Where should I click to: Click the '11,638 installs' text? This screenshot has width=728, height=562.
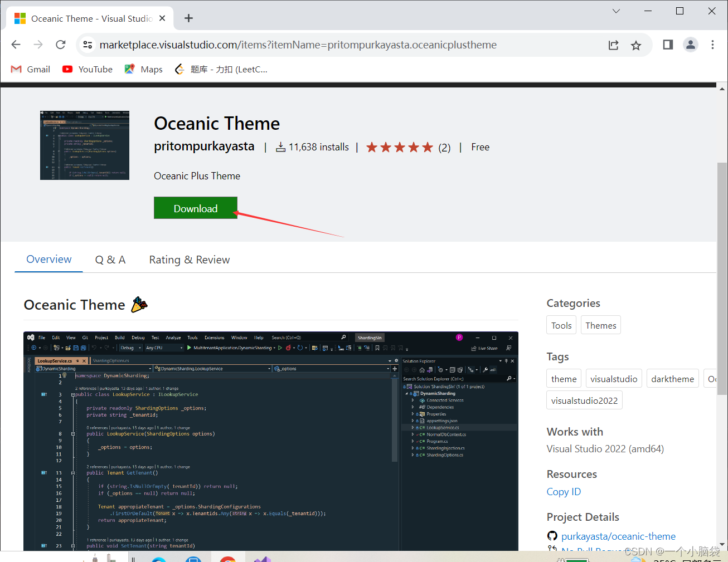tap(318, 147)
